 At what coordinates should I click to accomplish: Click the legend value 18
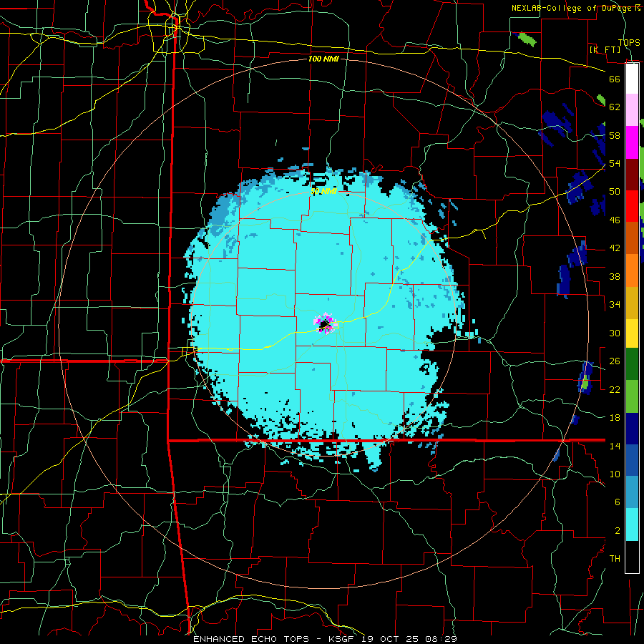click(615, 418)
